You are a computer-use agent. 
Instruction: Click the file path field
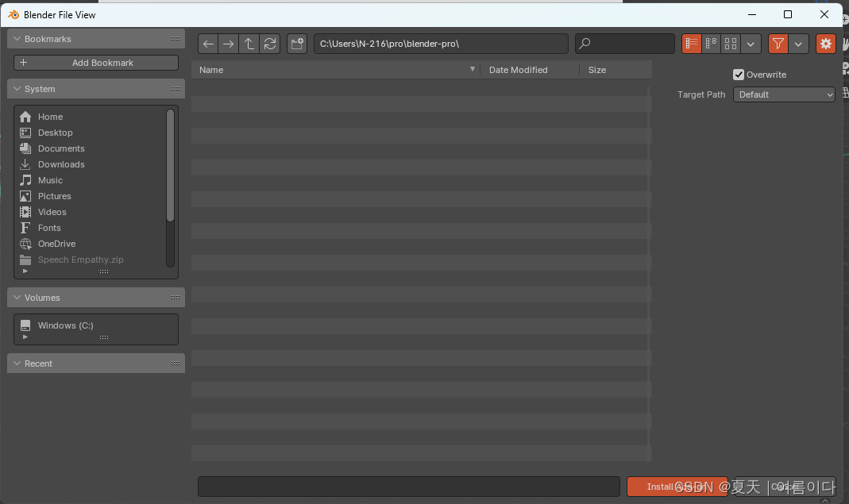(x=441, y=44)
